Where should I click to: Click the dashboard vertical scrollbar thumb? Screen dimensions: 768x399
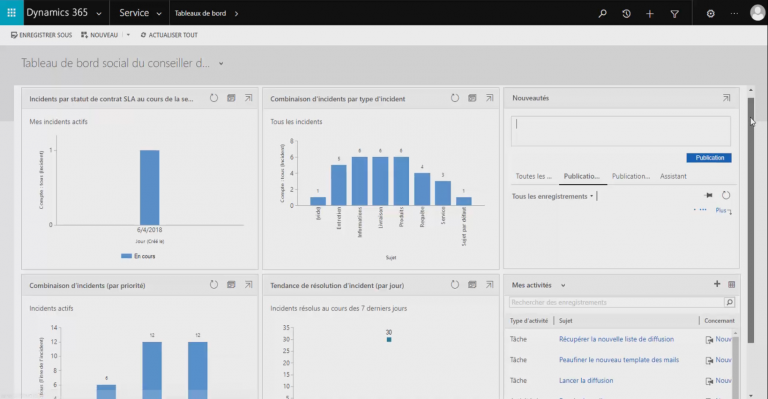point(751,219)
